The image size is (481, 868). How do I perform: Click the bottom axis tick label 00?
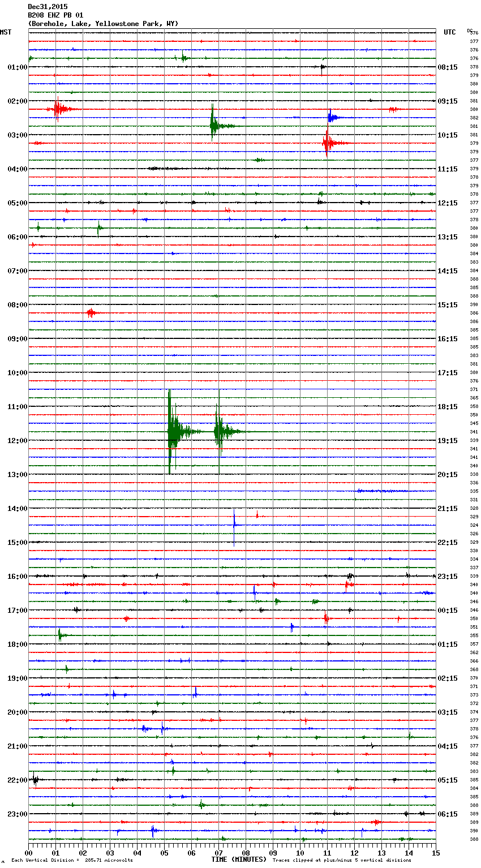tap(29, 853)
